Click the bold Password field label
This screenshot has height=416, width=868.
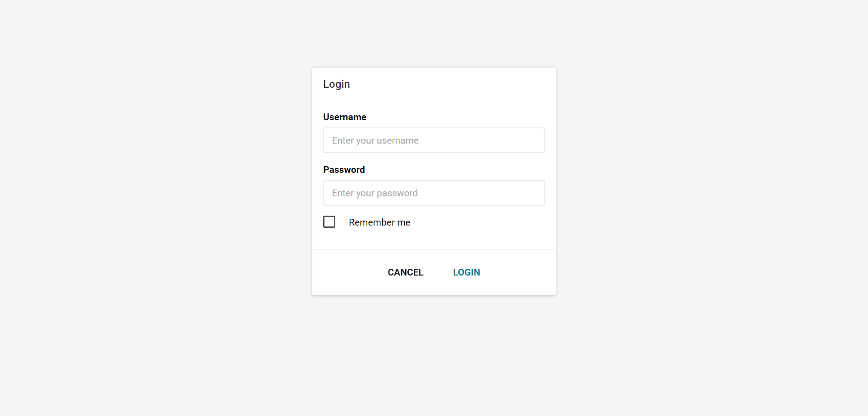344,170
